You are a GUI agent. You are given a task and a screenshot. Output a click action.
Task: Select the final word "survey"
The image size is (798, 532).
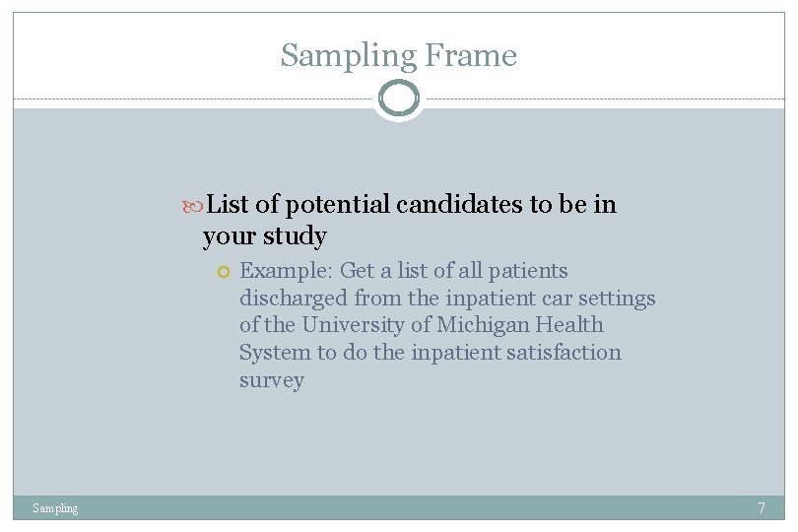click(272, 380)
